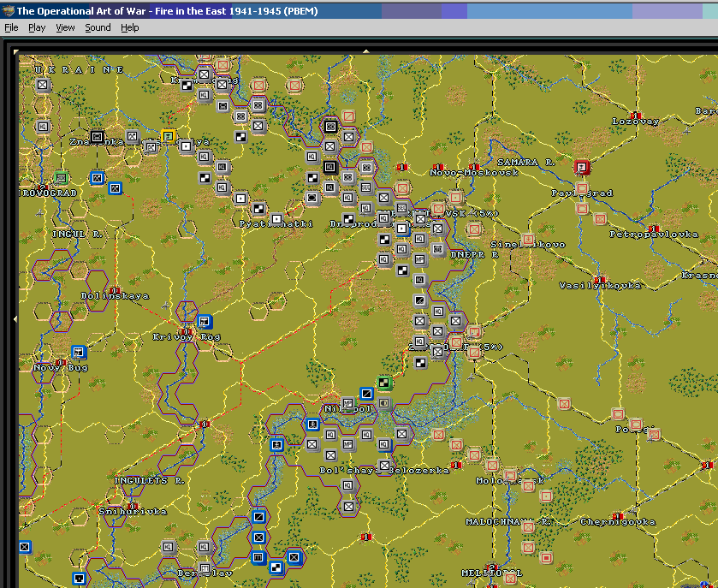Select the blue checkered unit near Berislav

point(276,567)
